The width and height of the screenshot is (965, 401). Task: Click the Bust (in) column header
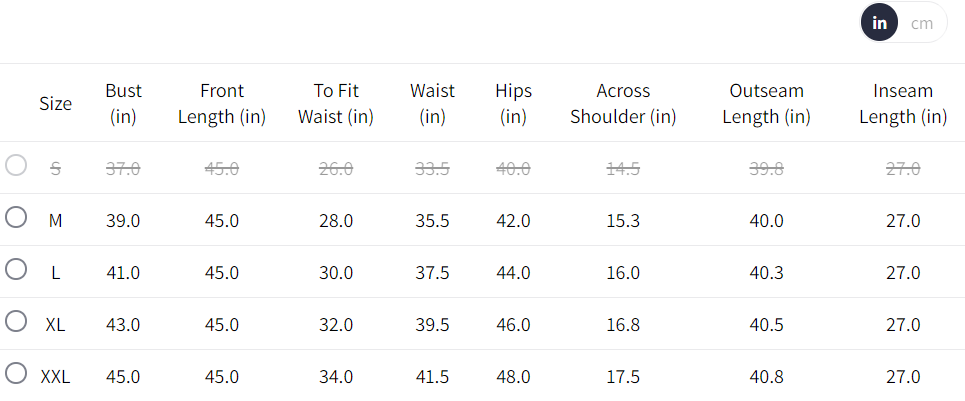coord(123,103)
